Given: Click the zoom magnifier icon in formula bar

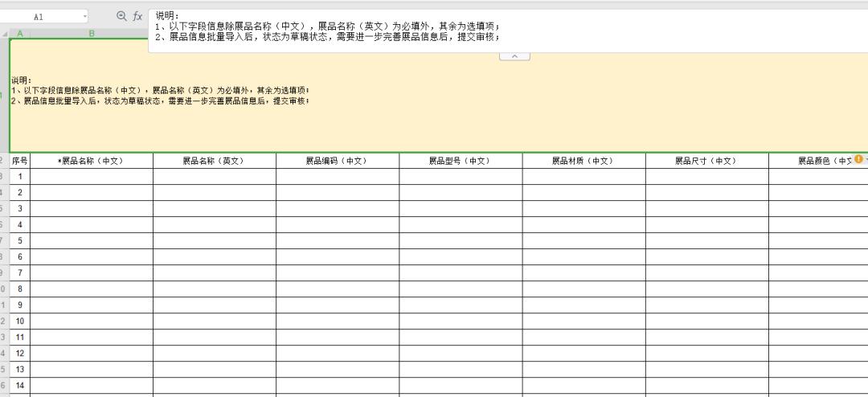Looking at the screenshot, I should click(122, 16).
